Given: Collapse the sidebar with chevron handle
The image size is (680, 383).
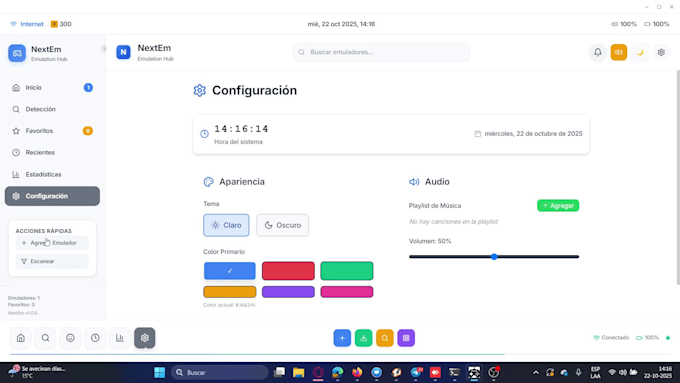Looking at the screenshot, I should 104,49.
